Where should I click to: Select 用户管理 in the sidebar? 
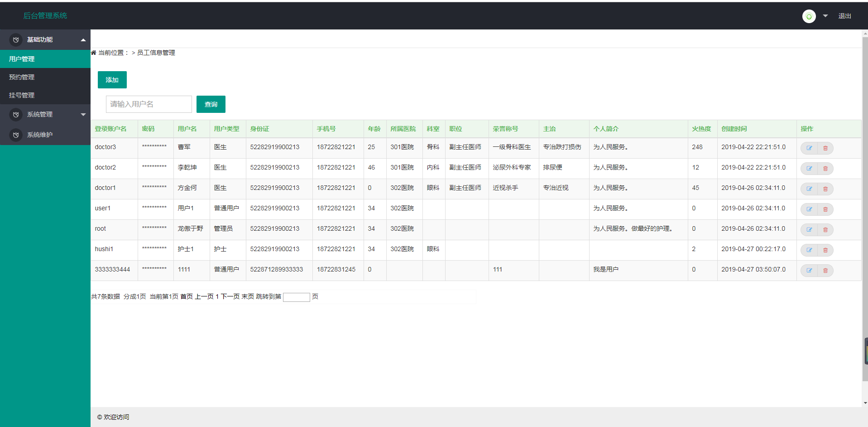45,59
